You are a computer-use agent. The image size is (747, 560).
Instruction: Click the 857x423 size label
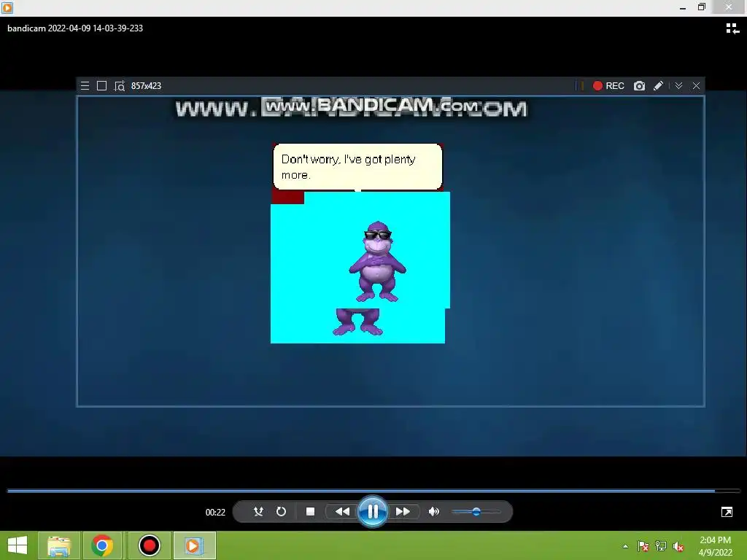click(146, 86)
